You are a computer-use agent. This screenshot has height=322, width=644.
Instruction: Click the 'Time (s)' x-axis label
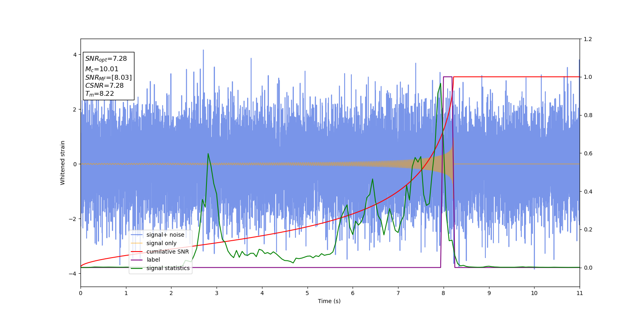[x=329, y=301]
